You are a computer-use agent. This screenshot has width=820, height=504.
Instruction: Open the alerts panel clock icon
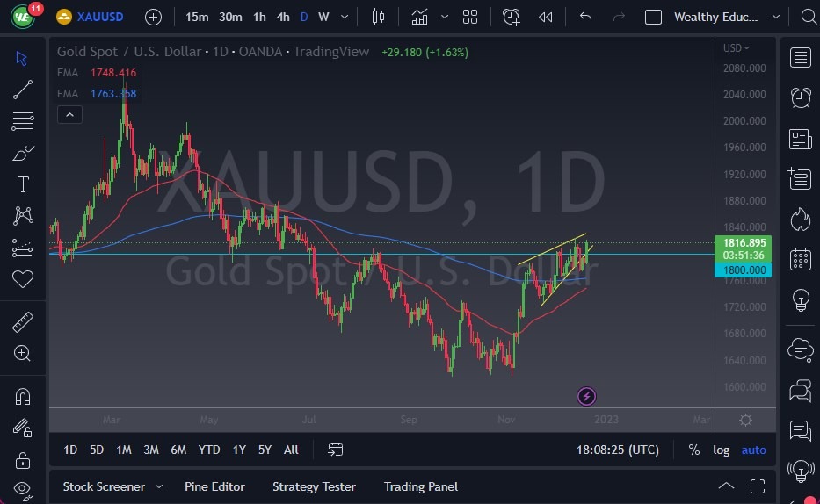click(x=800, y=97)
